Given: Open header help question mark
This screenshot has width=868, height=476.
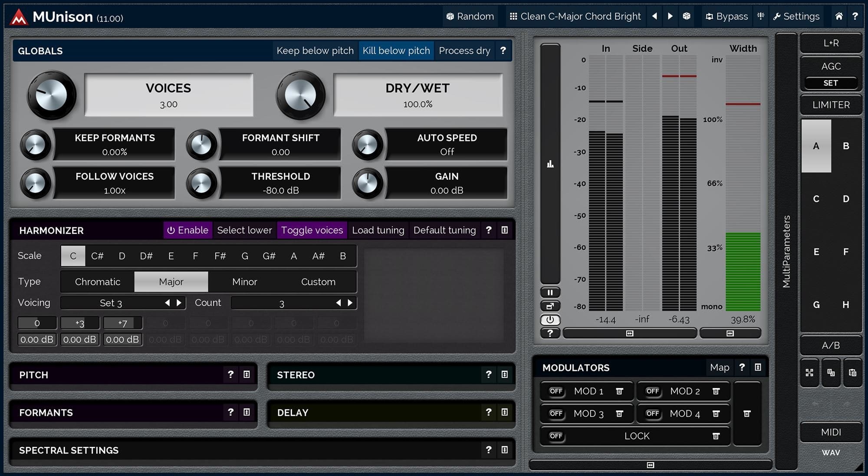Looking at the screenshot, I should coord(855,16).
